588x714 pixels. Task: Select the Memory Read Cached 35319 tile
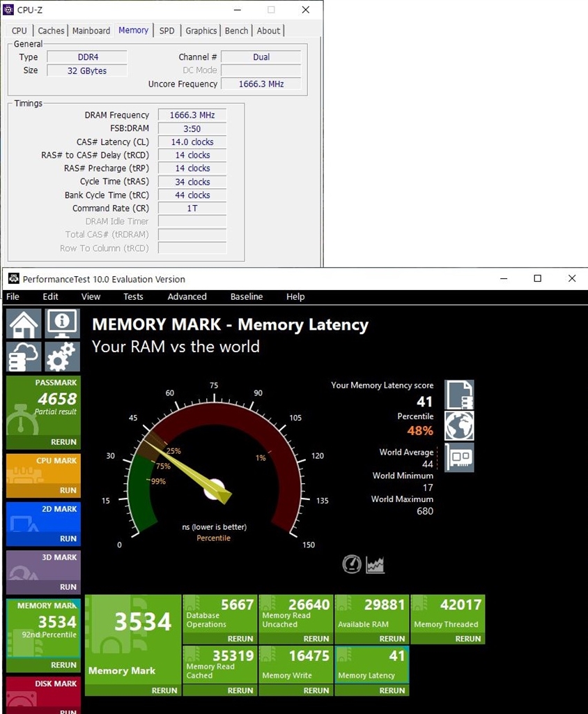click(220, 664)
